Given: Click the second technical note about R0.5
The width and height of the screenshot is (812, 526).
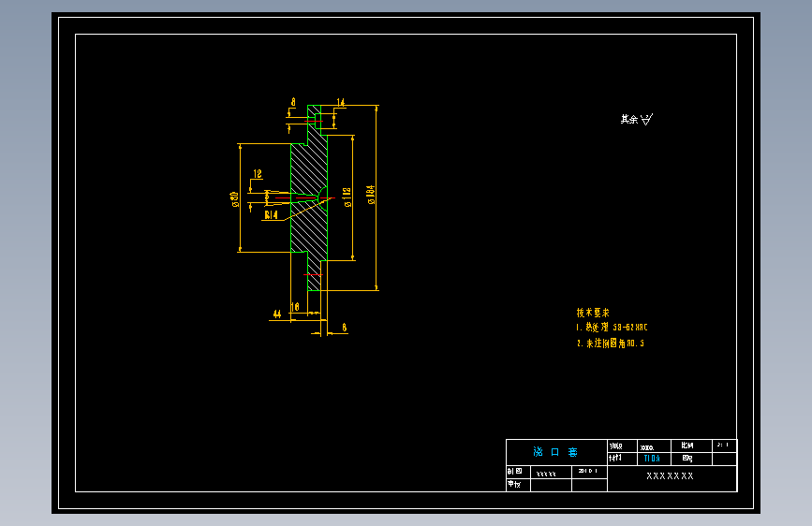Looking at the screenshot, I should pyautogui.click(x=611, y=343).
